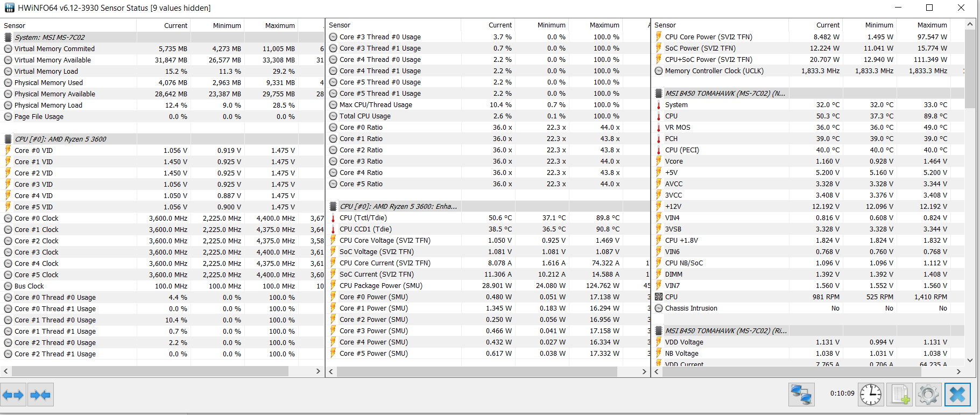980x415 pixels.
Task: Click the fan icon on the 981 RPM row
Action: (659, 297)
